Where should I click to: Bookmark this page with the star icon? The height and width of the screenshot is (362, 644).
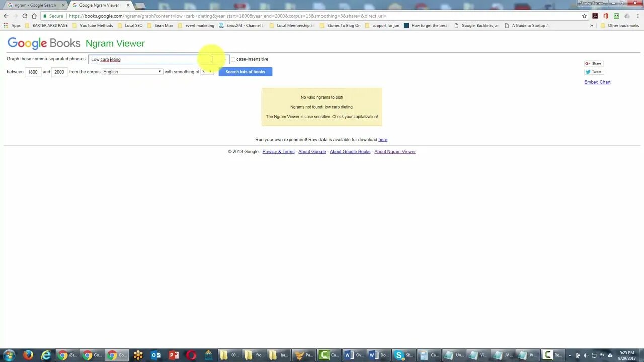[x=584, y=16]
